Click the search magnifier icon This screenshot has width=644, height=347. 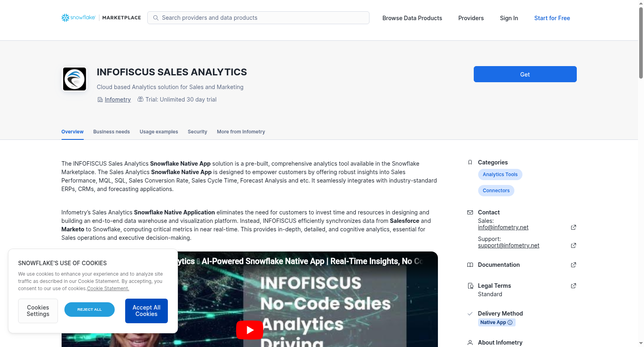point(156,18)
